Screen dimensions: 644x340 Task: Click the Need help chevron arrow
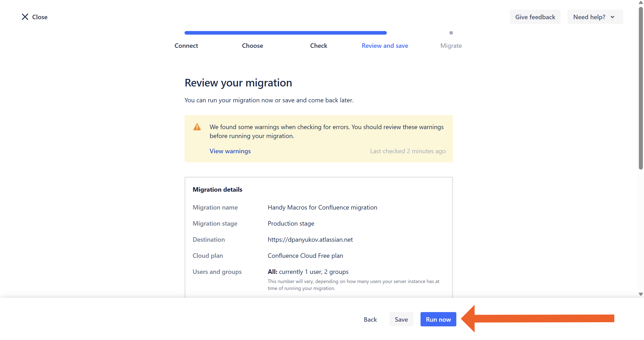(612, 17)
